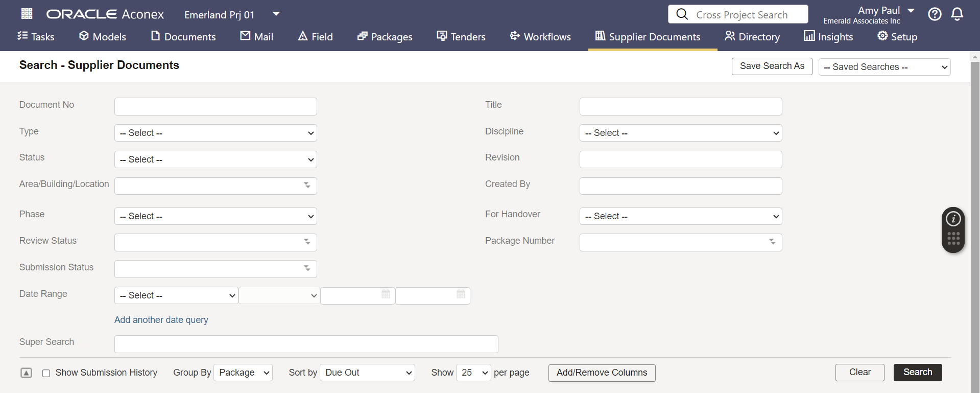This screenshot has width=980, height=393.
Task: Enable Show Submission History checkbox
Action: click(46, 373)
